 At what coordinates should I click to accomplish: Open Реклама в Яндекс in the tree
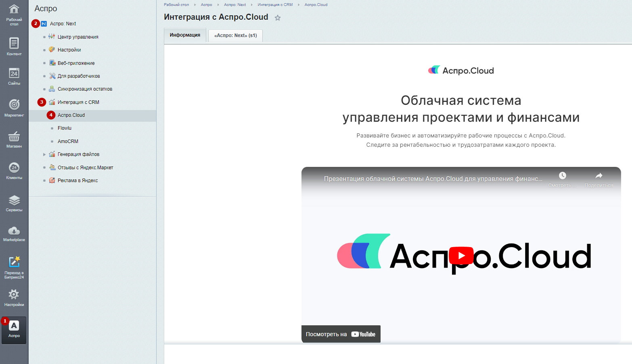78,181
